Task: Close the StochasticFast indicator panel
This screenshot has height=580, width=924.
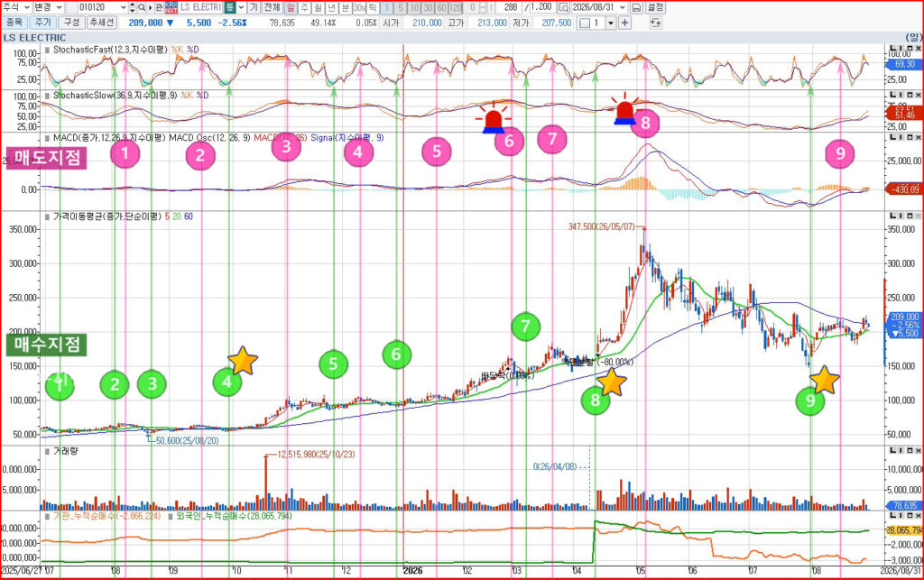Action: coord(917,49)
